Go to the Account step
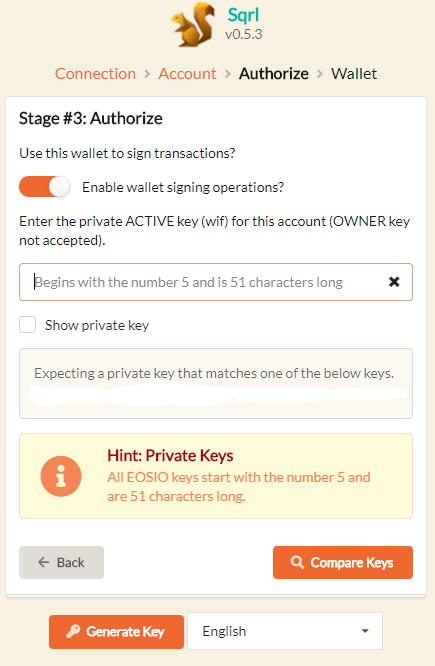 pyautogui.click(x=187, y=74)
